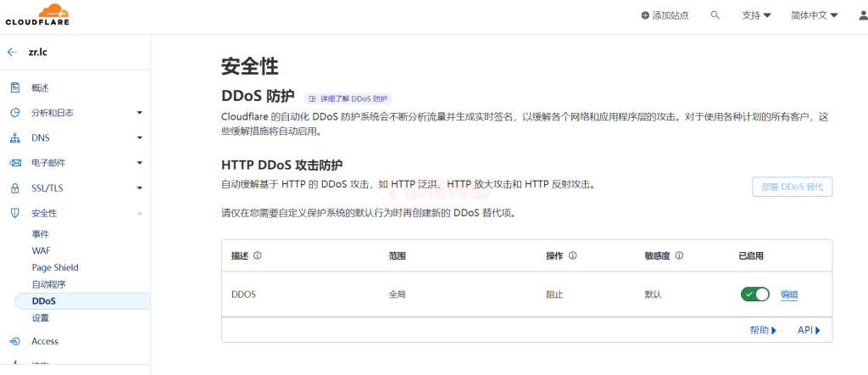868x375 pixels.
Task: Click the 阻止 action cell
Action: pyautogui.click(x=554, y=294)
